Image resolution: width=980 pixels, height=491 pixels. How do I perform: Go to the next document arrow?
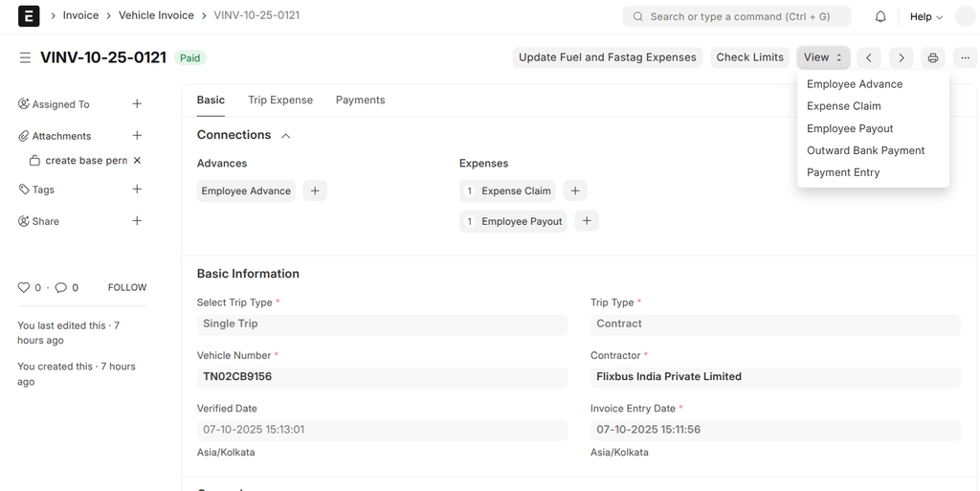click(901, 57)
